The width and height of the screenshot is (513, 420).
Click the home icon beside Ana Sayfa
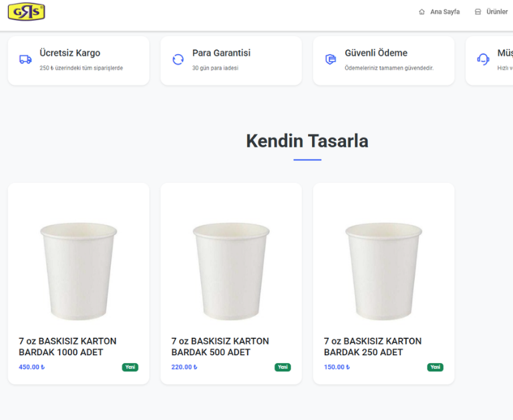tap(421, 12)
